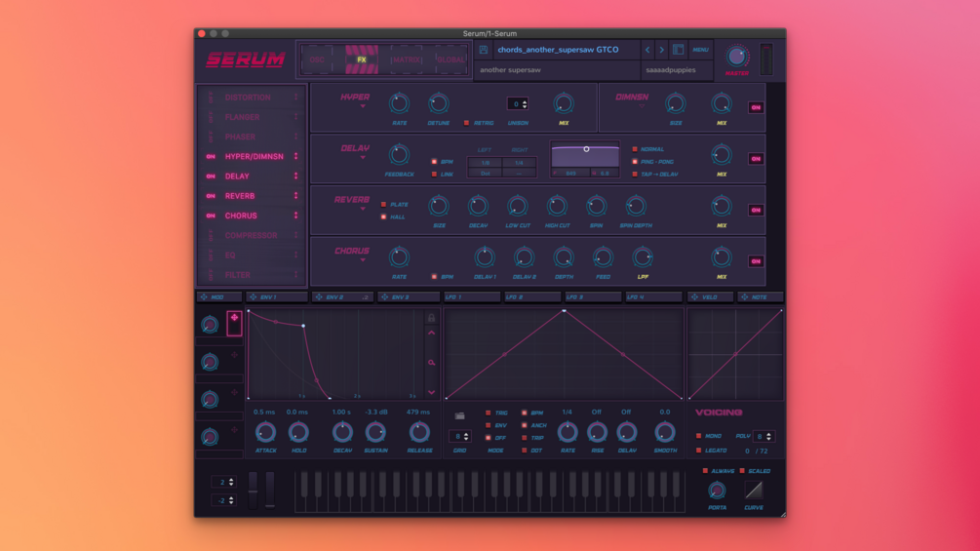This screenshot has width=980, height=551.
Task: Click the save preset floppy icon
Action: click(x=483, y=50)
